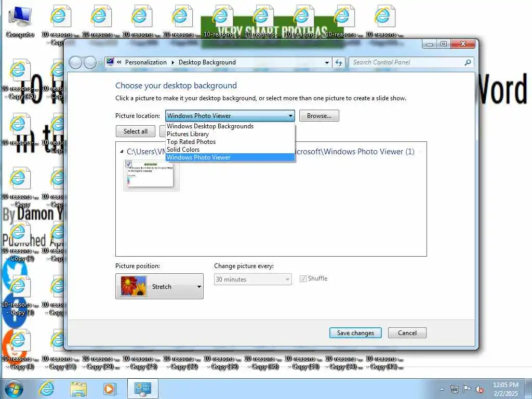The width and height of the screenshot is (532, 399).
Task: Open Windows Explorer from the taskbar
Action: (78, 389)
